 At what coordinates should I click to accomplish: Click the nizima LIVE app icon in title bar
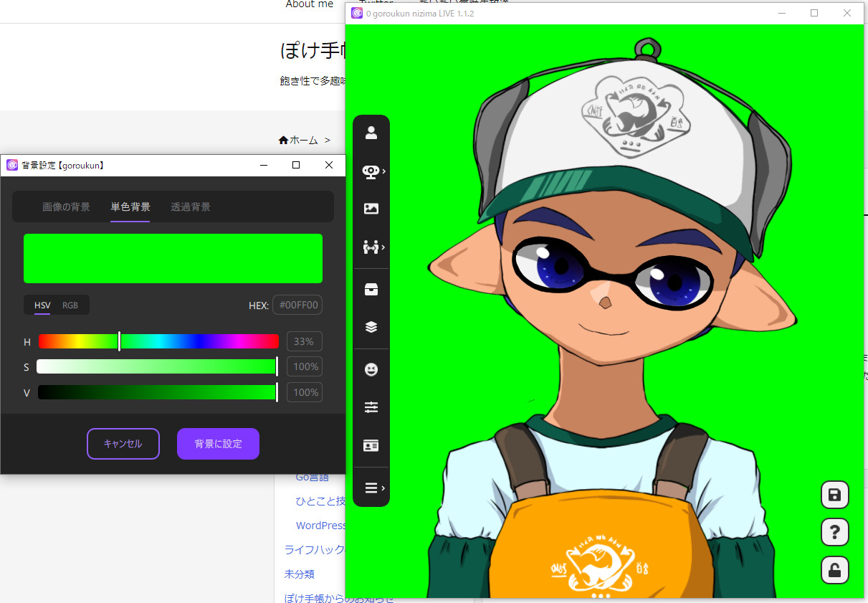357,13
